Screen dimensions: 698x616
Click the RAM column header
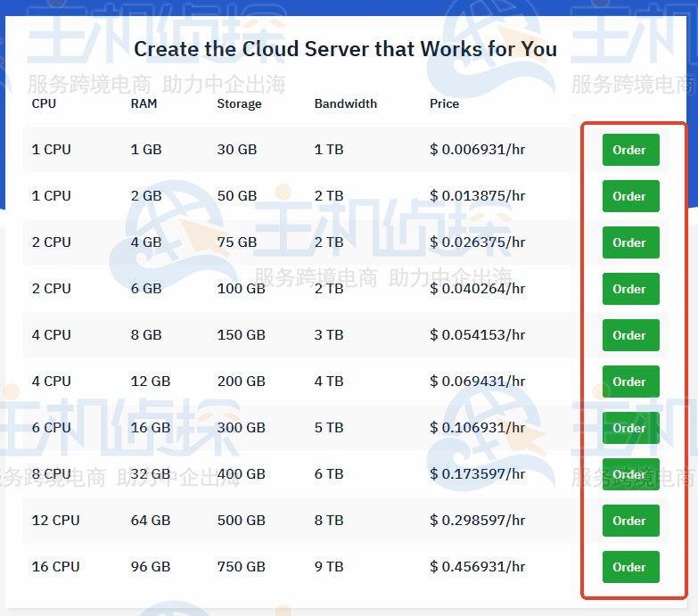pos(144,103)
